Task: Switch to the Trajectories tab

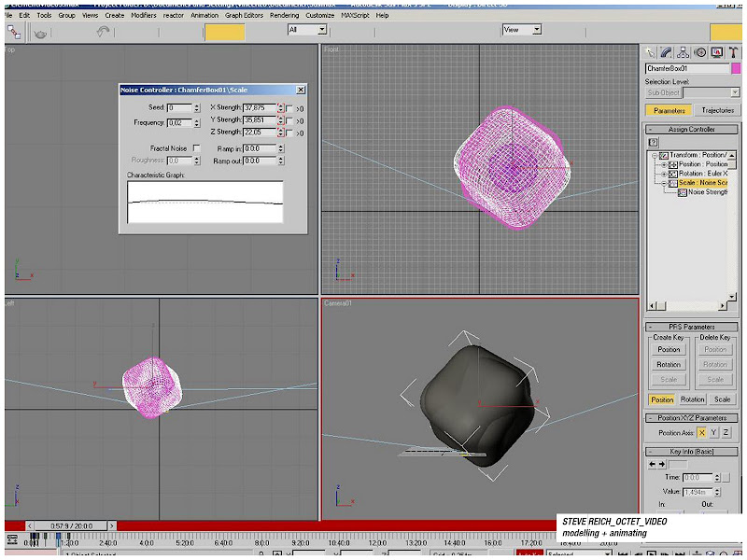Action: [717, 110]
